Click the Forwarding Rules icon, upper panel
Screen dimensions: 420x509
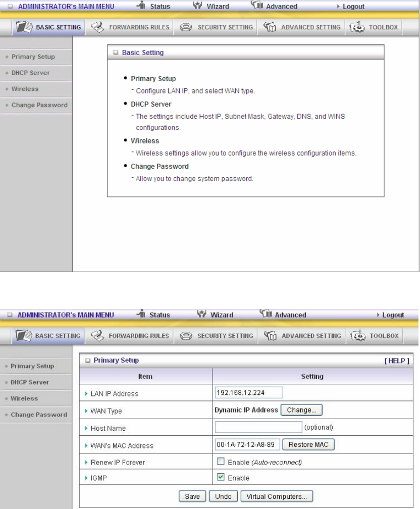pyautogui.click(x=97, y=27)
